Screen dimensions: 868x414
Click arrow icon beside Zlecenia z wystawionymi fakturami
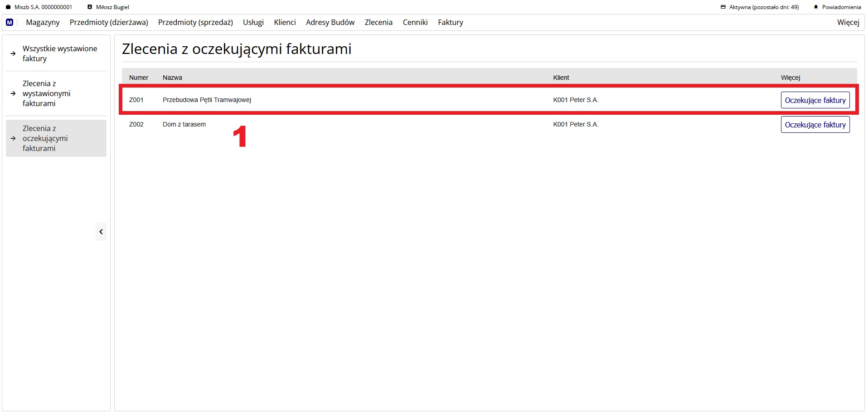point(13,93)
